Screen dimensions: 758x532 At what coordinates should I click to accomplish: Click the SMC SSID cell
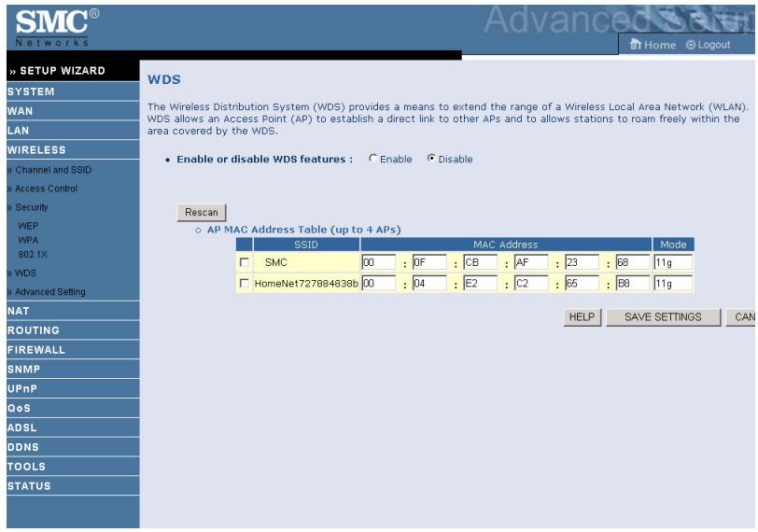click(306, 262)
